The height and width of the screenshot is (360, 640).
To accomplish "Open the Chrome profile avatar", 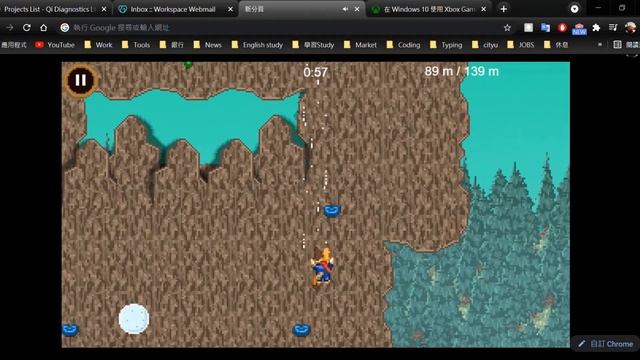I will [x=630, y=27].
